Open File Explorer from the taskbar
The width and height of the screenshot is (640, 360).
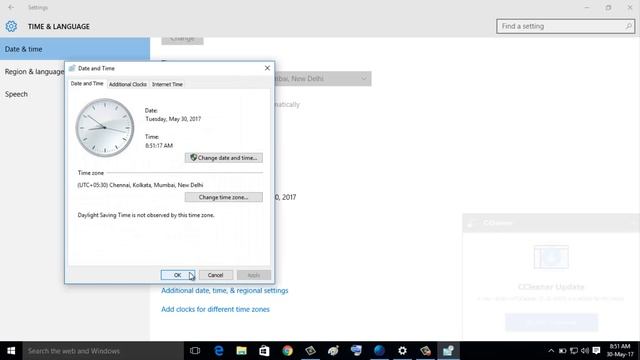[242, 351]
